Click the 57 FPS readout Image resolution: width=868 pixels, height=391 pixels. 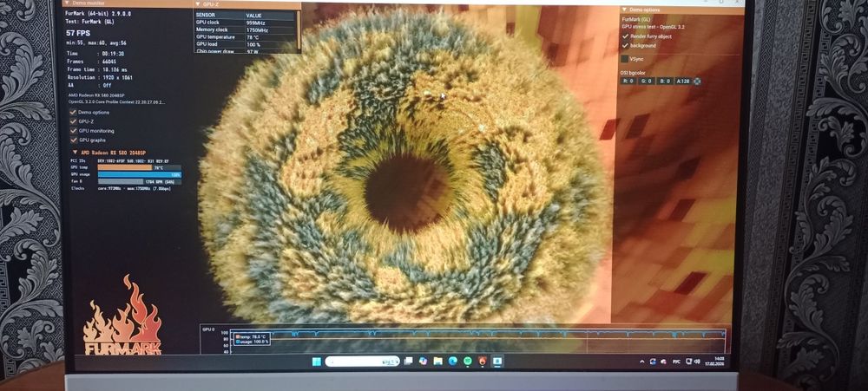[78, 33]
